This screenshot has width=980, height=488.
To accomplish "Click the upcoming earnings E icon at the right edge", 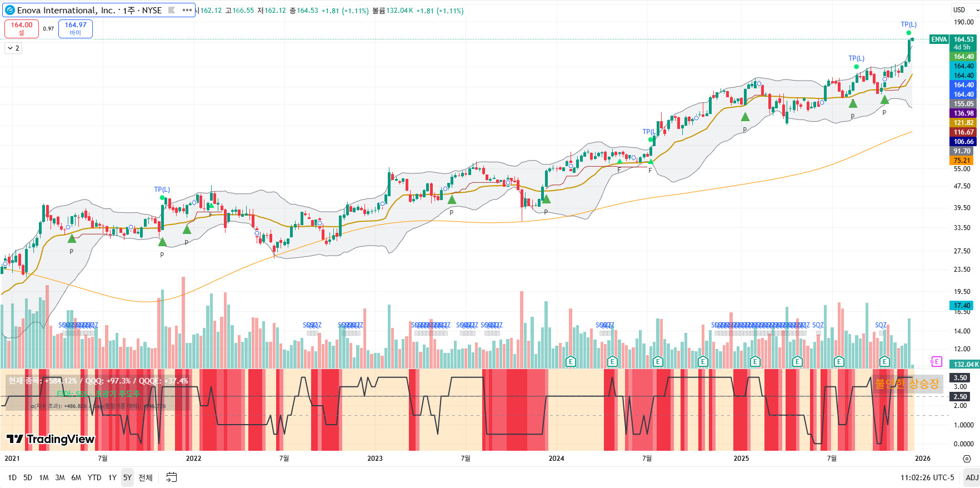I will click(x=936, y=361).
